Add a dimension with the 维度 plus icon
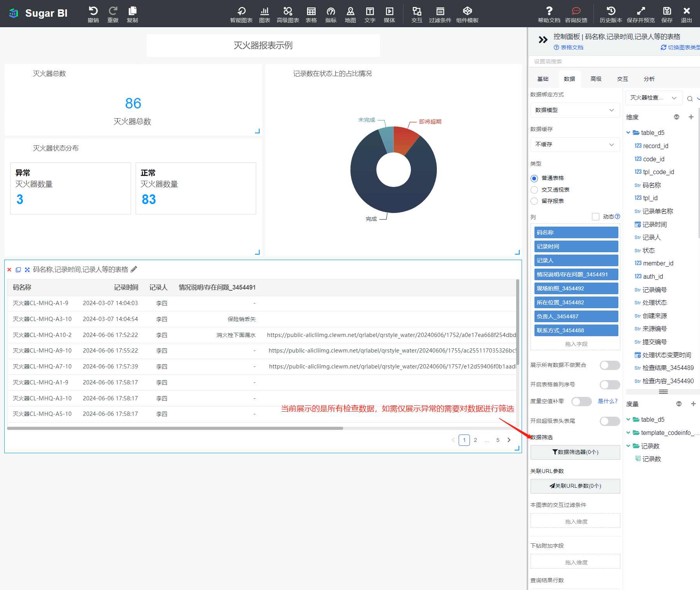Image resolution: width=700 pixels, height=590 pixels. pos(691,117)
